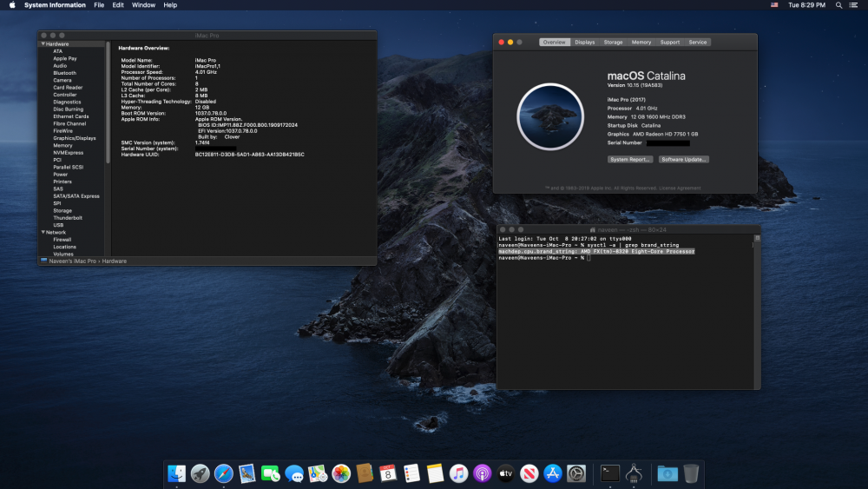Close the About This Mac window
Screen dimensions: 868x489
click(x=502, y=42)
